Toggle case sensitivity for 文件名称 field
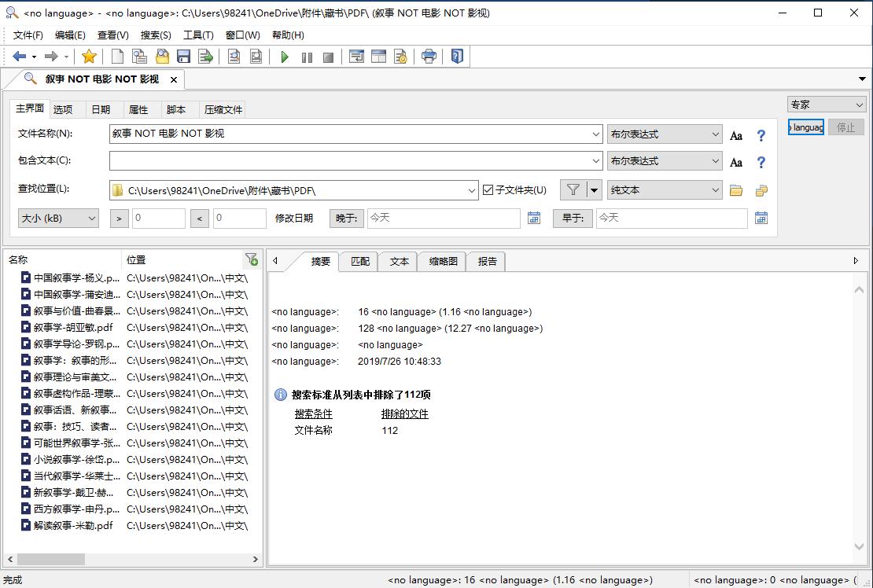 pyautogui.click(x=736, y=134)
